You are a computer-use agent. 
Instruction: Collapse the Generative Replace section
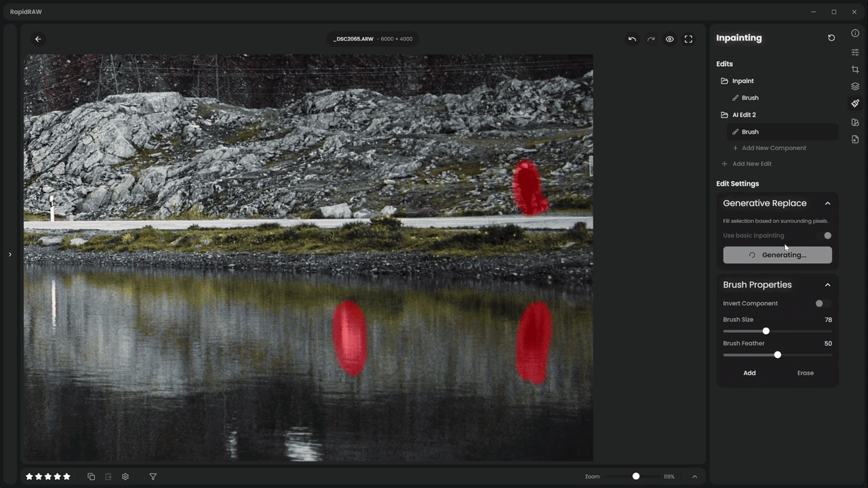click(x=827, y=203)
